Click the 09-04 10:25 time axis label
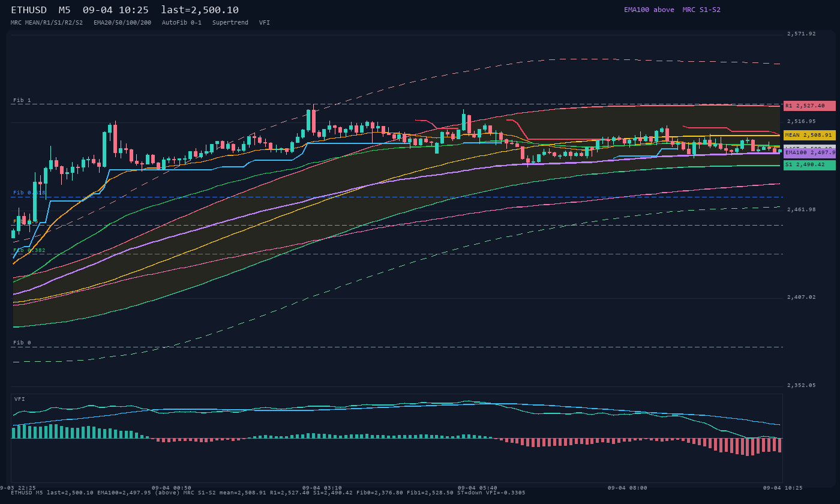 782,488
